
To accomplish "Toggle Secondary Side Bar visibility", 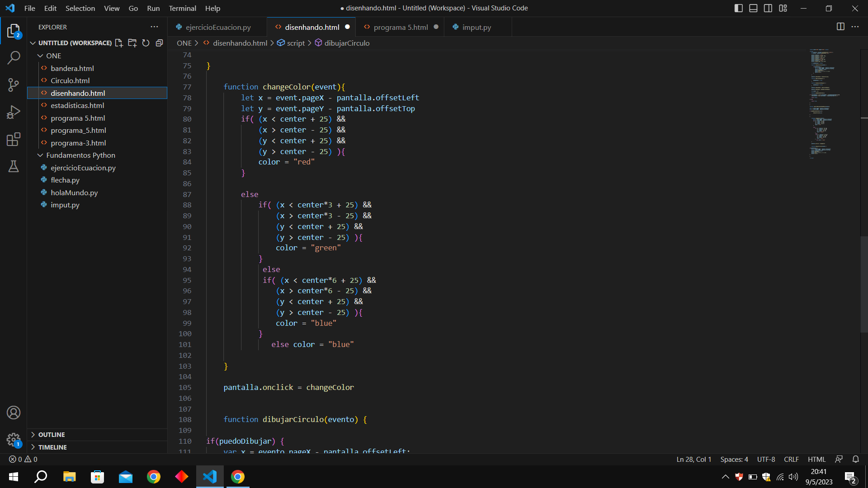I will tap(768, 8).
